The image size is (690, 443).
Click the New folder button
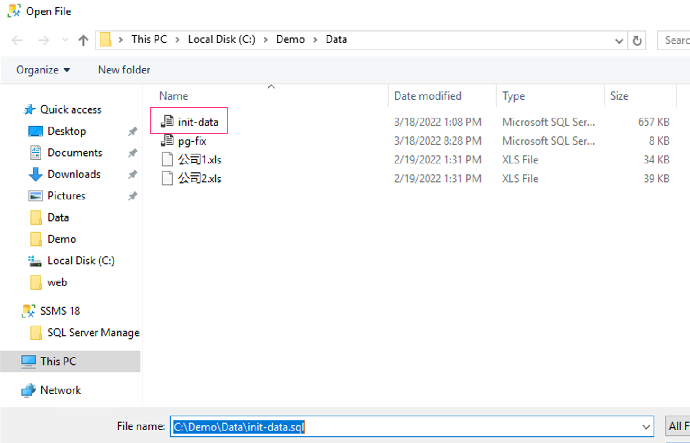point(124,70)
